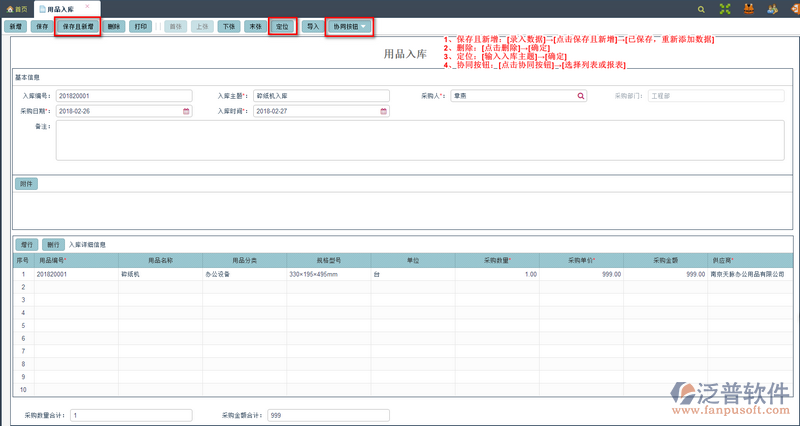Image resolution: width=800 pixels, height=426 pixels.
Task: Go to next record with 下张
Action: (229, 26)
